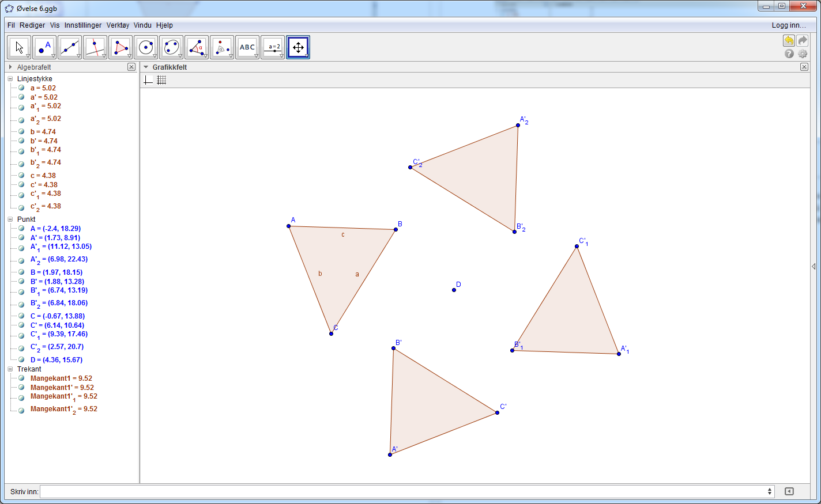
Task: Select the Line through Two Points tool
Action: click(x=70, y=47)
